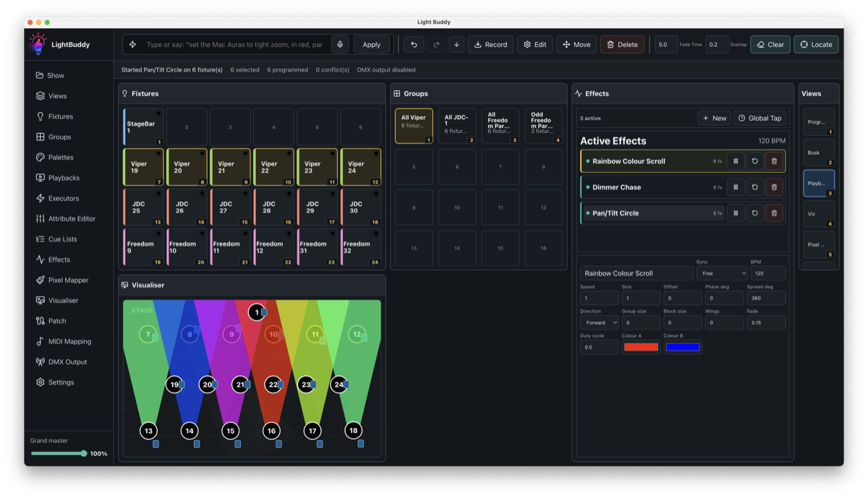Toggle selection of StageBar 1 fixture
This screenshot has width=868, height=498.
click(x=143, y=127)
